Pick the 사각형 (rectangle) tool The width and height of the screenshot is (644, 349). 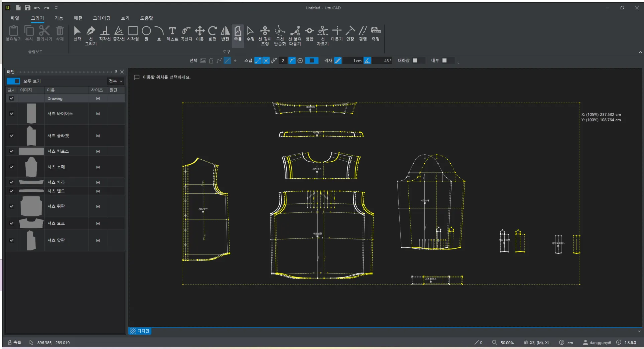[133, 33]
